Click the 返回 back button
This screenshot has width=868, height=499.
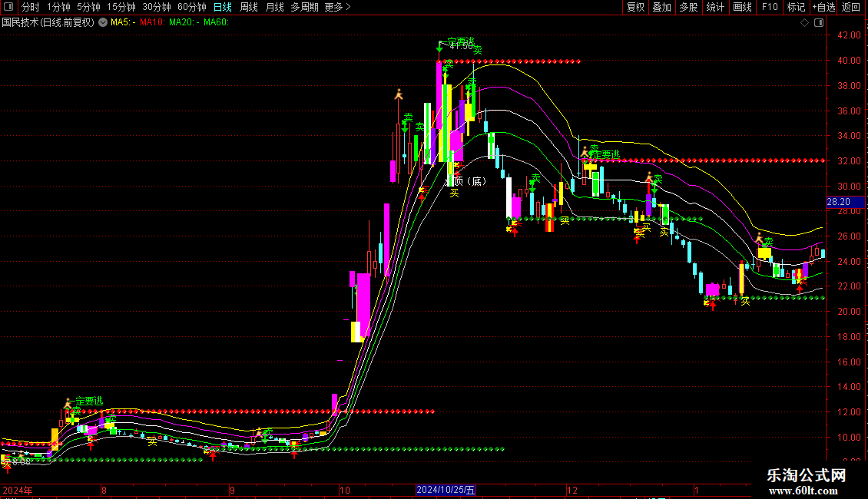pyautogui.click(x=851, y=7)
